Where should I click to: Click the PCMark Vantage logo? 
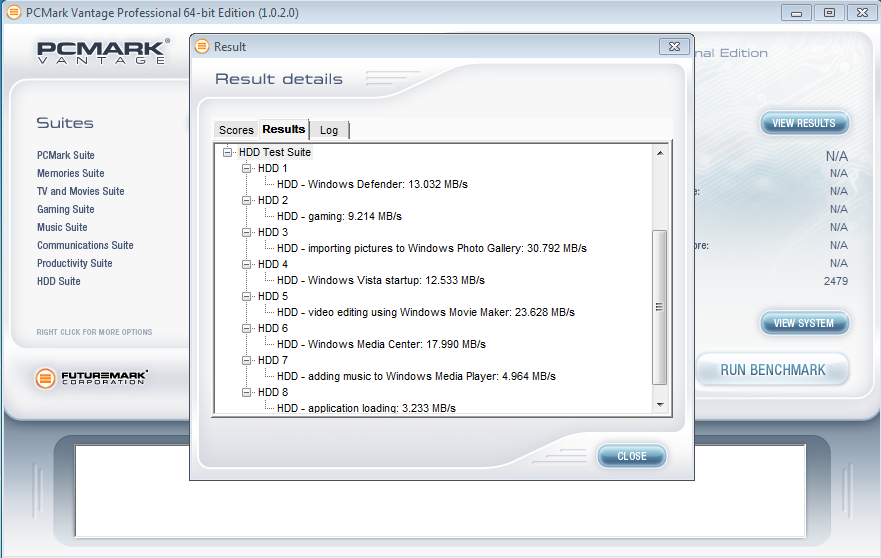tap(103, 52)
